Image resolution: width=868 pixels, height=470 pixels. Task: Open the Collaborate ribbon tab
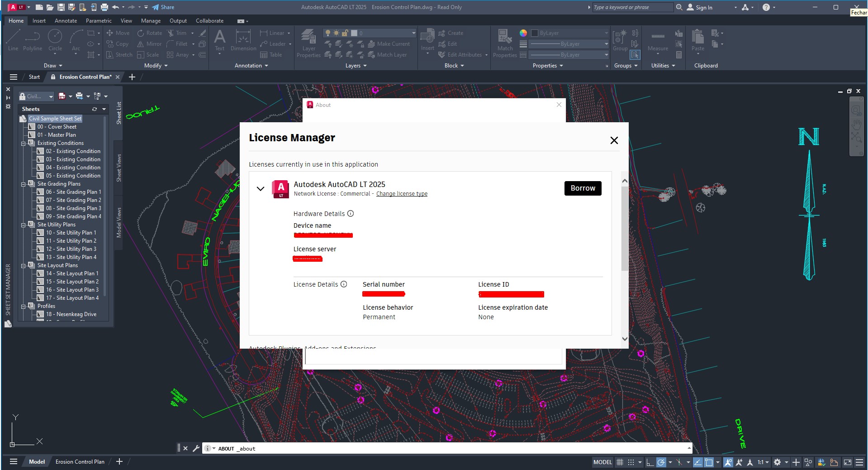[x=209, y=21]
